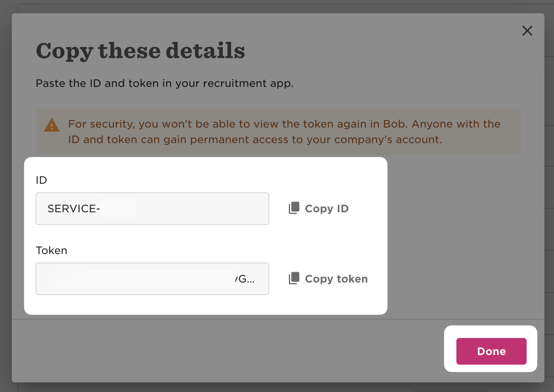Screen dimensions: 554x392
Task: Click the clipboard icon beside Copy ID
Action: click(294, 208)
